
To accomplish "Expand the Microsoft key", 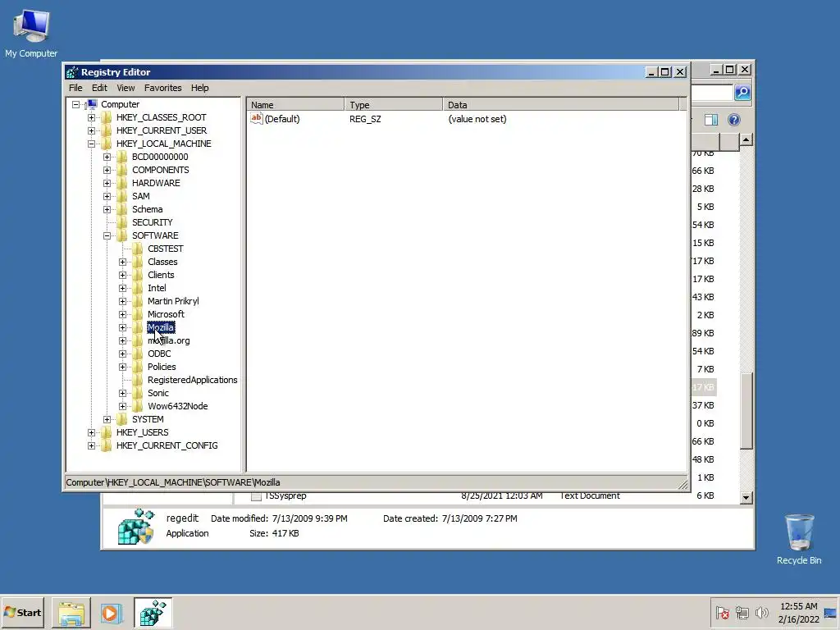I will 123,314.
